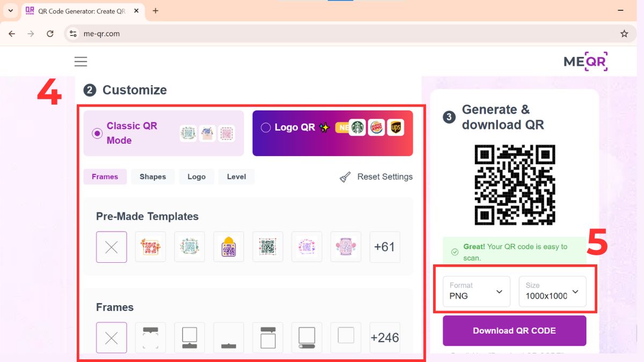Switch to the Level tab
Viewport: 644px width, 362px height.
click(236, 176)
